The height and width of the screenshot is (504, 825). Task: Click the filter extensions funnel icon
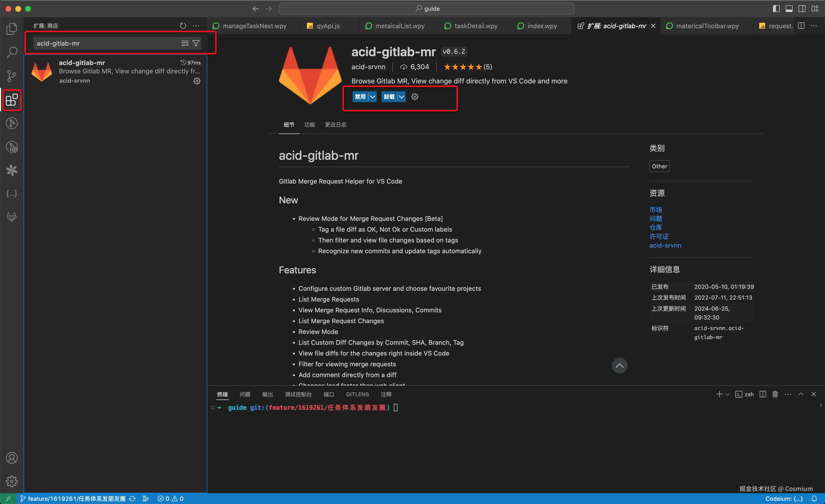point(196,43)
